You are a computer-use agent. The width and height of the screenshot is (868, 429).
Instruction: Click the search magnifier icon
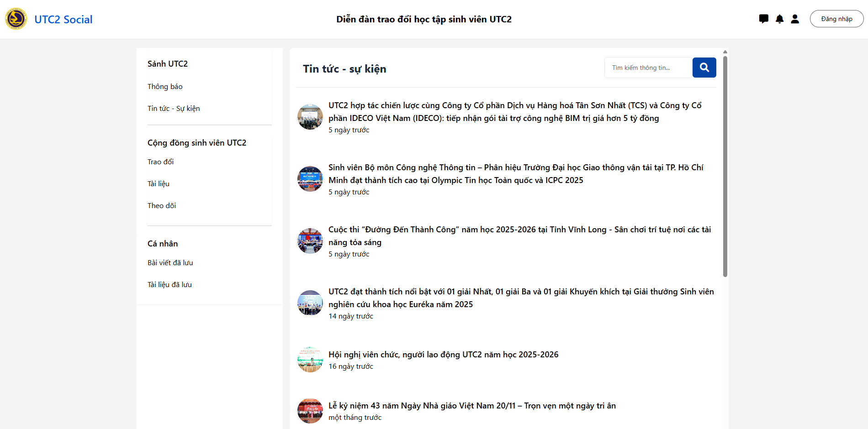(704, 67)
